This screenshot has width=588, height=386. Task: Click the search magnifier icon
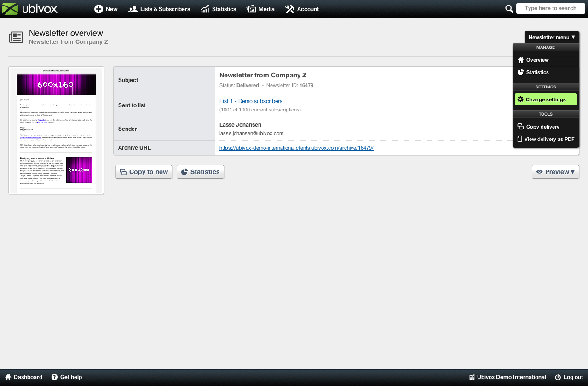coord(509,9)
